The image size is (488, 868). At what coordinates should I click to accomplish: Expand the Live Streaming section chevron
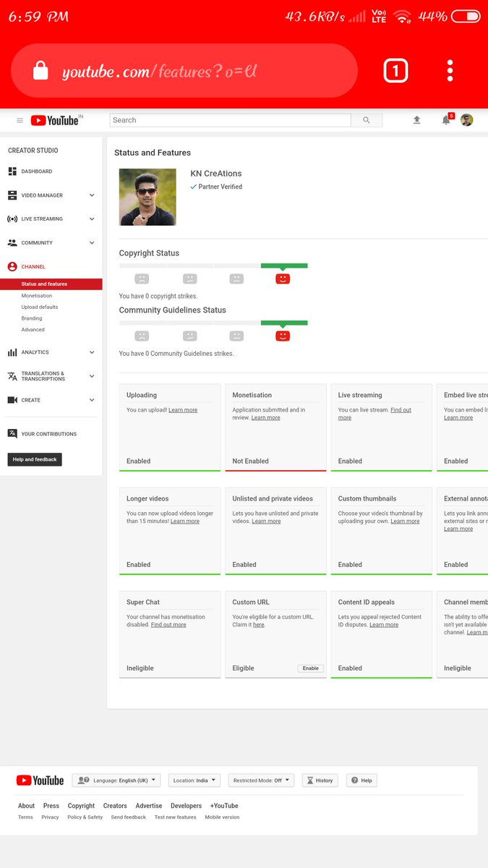92,219
